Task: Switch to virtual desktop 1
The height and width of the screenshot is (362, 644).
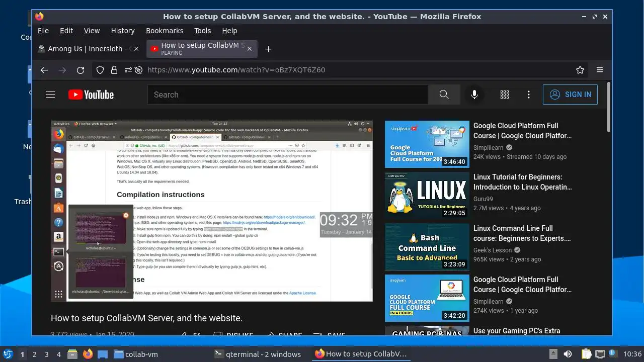Action: point(22,354)
